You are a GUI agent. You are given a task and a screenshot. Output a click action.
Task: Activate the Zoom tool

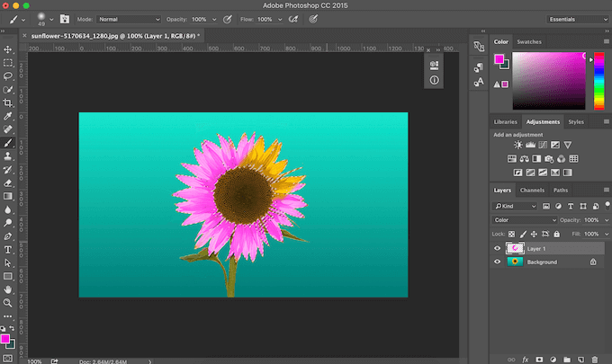coord(8,303)
